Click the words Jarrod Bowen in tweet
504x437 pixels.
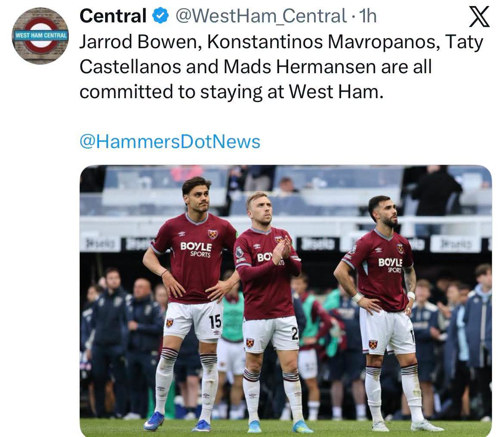tap(141, 42)
